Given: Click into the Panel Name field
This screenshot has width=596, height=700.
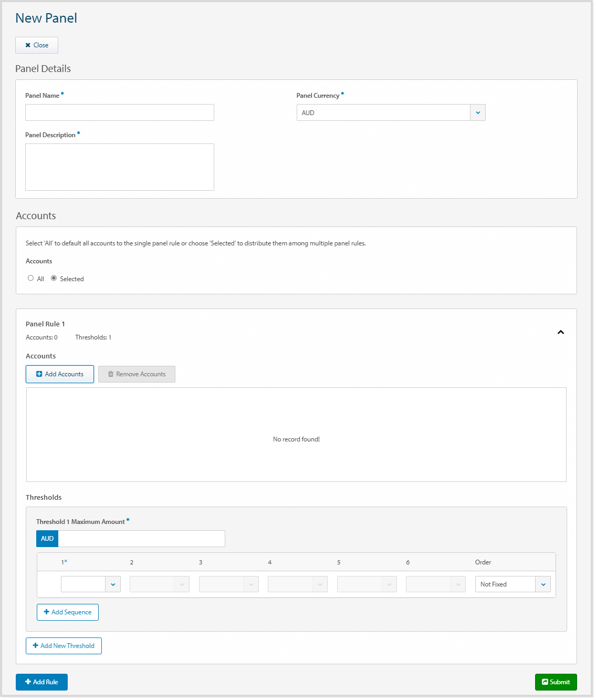Looking at the screenshot, I should pyautogui.click(x=120, y=112).
